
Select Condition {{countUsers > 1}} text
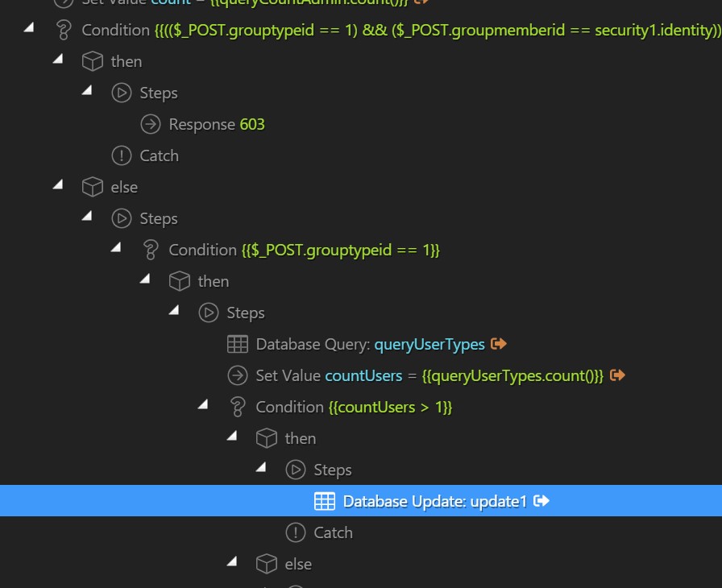coord(354,408)
